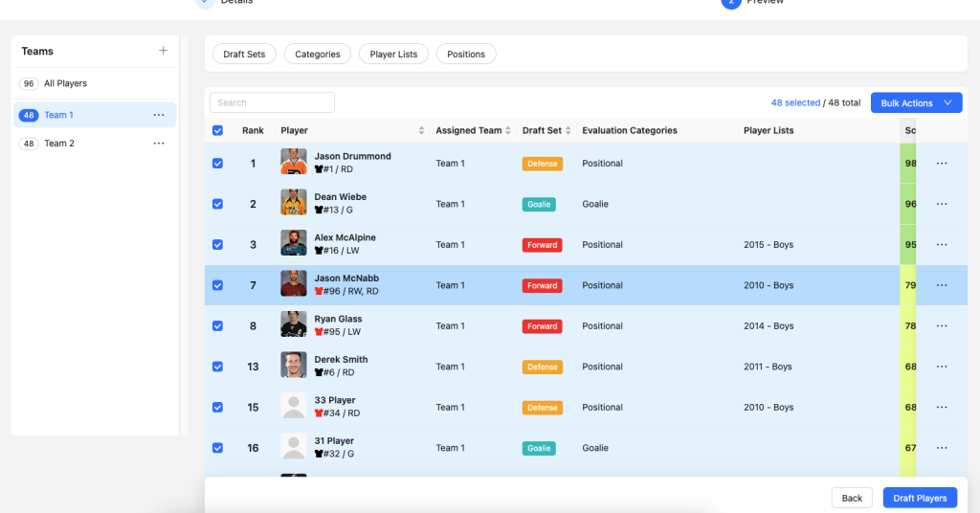This screenshot has height=513, width=980.
Task: Open row actions for Alex McAlpine
Action: point(941,245)
